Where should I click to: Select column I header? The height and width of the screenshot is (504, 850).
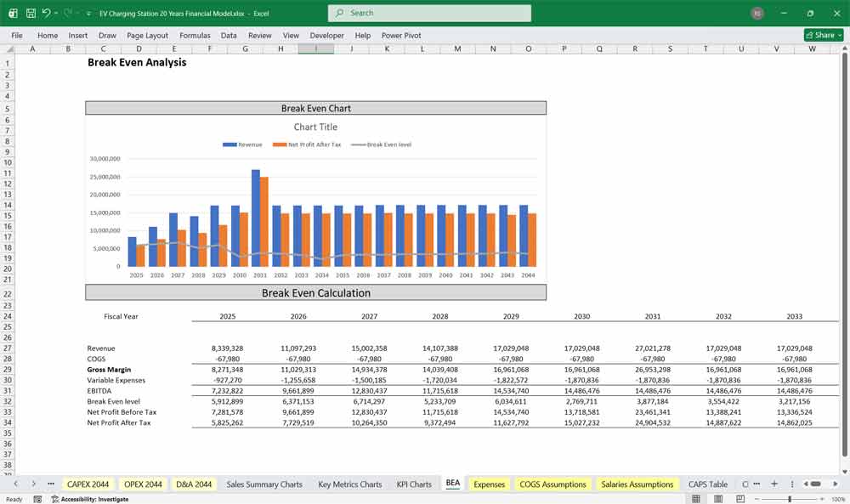(x=315, y=48)
